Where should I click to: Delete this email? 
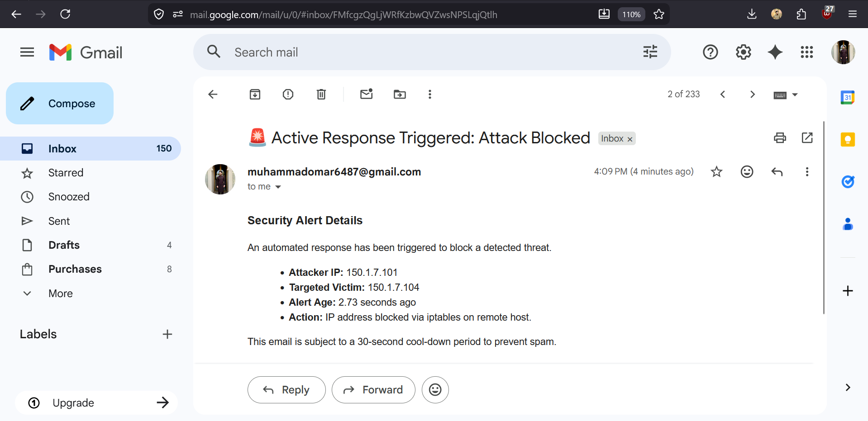(x=321, y=94)
